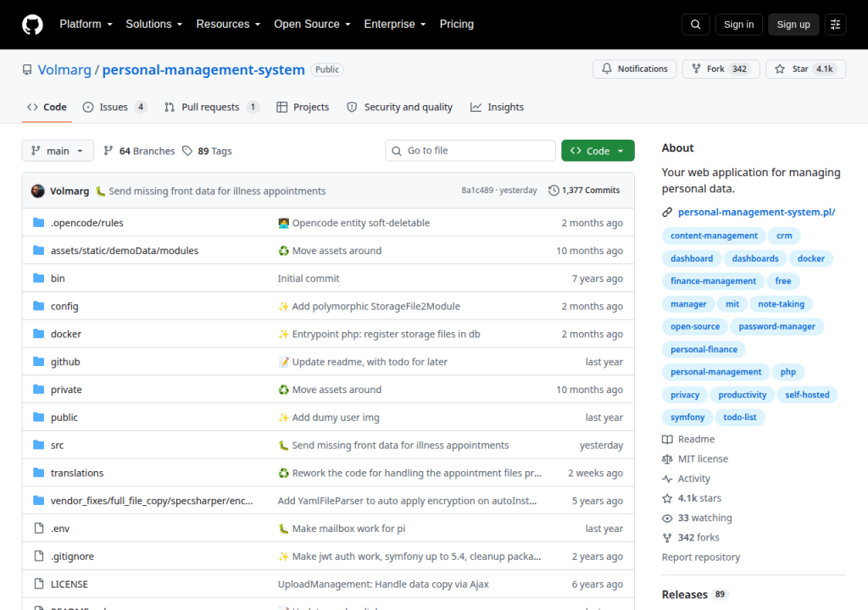Click the repository book icon beside Volmarg
The image size is (868, 610).
coord(27,69)
